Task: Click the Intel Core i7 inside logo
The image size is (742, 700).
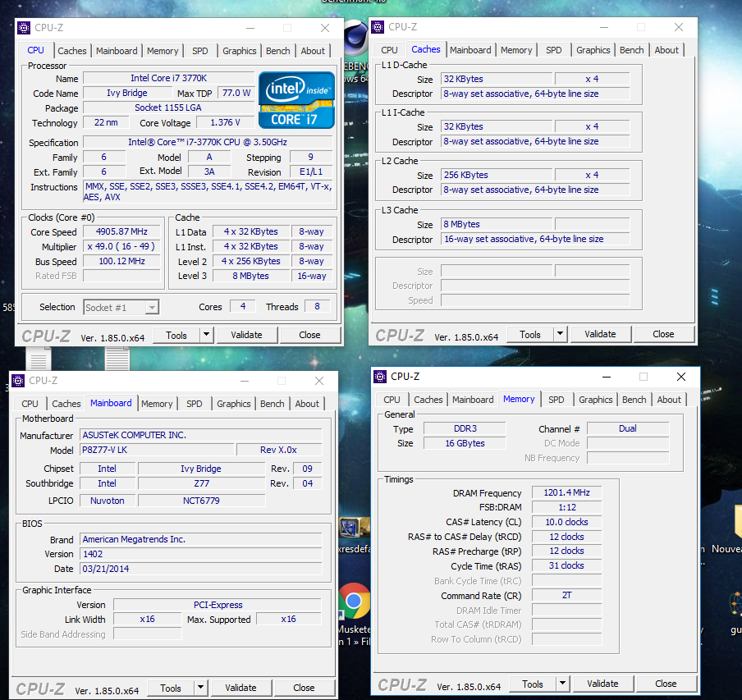Action: coord(296,100)
